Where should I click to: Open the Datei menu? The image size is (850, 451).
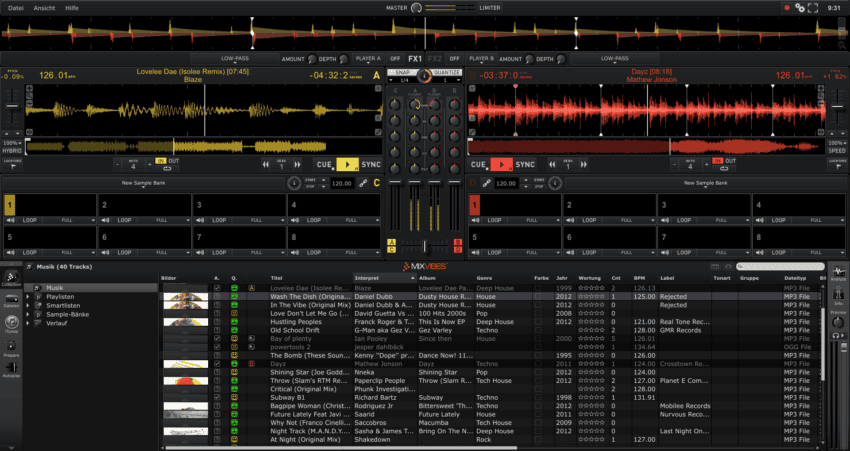[x=16, y=8]
